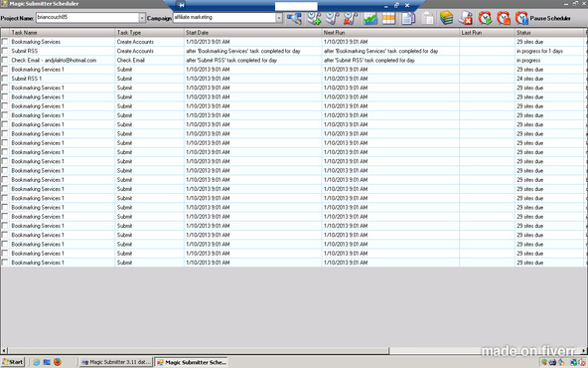The height and width of the screenshot is (368, 588).
Task: Click the document with red X icon
Action: click(466, 18)
